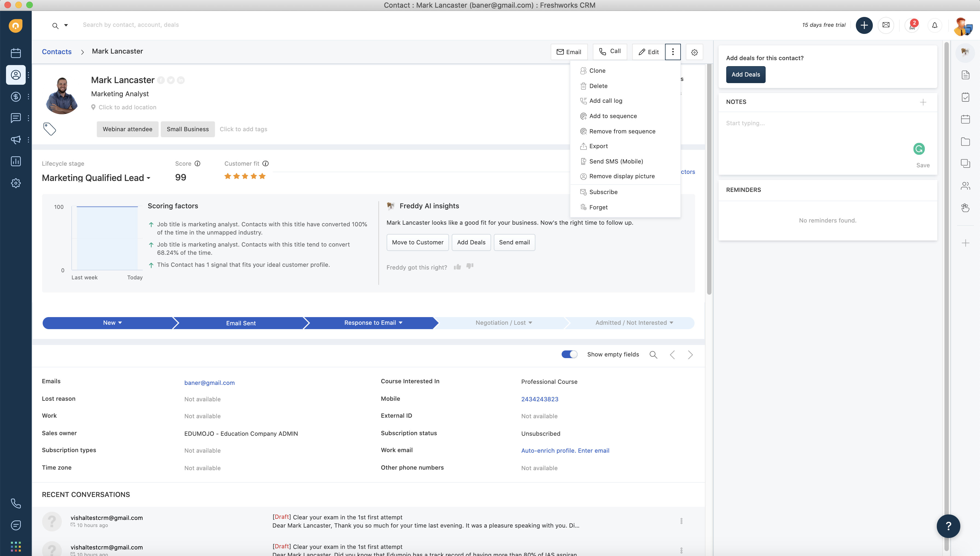Viewport: 980px width, 556px height.
Task: Choose Forget from actions menu
Action: click(625, 207)
